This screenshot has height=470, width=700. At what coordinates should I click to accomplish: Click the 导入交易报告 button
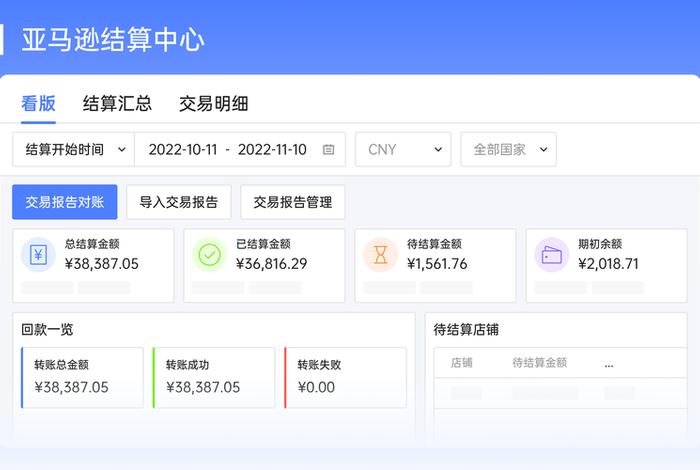click(179, 202)
